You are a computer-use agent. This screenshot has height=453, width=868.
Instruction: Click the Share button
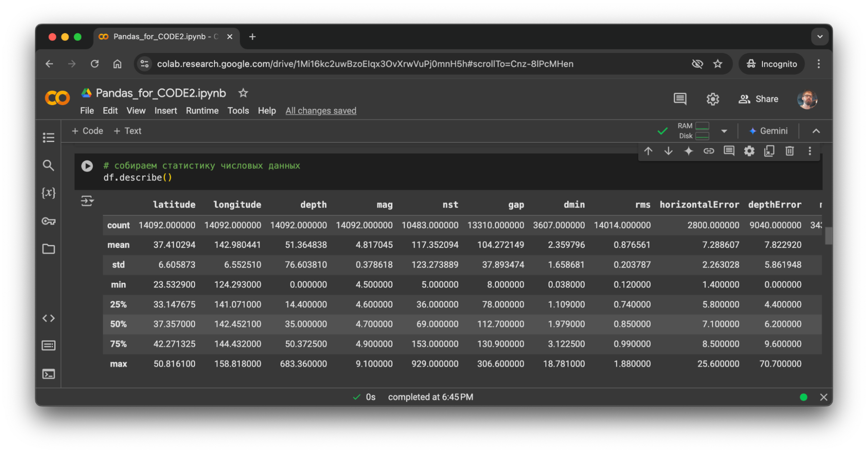click(759, 99)
